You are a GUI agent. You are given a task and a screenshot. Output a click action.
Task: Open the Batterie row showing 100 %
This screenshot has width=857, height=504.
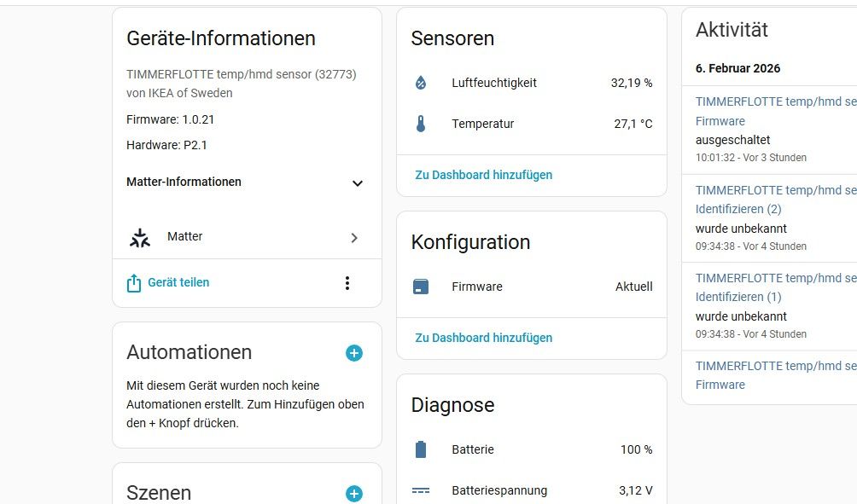point(531,449)
